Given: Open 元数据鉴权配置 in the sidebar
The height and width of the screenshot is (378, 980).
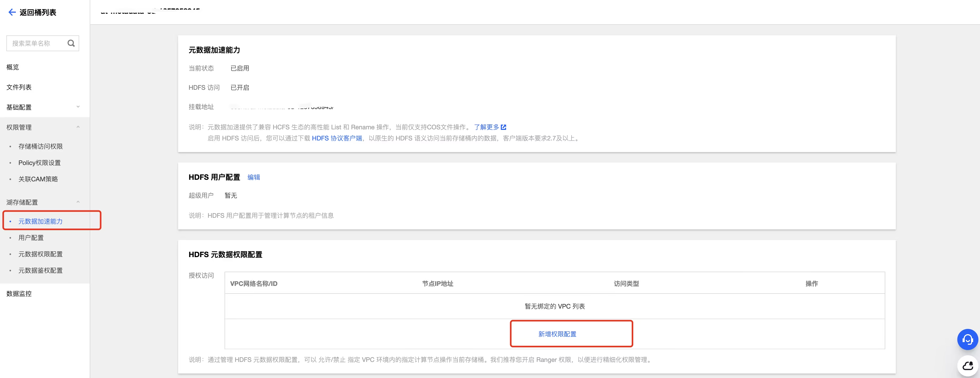Looking at the screenshot, I should coord(41,271).
